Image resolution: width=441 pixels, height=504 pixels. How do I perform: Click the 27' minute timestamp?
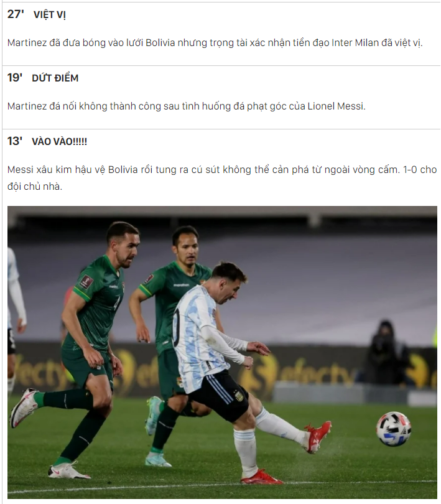pyautogui.click(x=16, y=14)
